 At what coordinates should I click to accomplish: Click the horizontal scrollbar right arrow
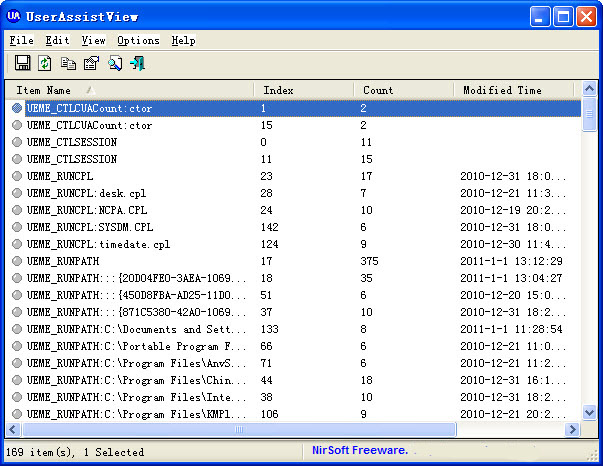point(573,429)
